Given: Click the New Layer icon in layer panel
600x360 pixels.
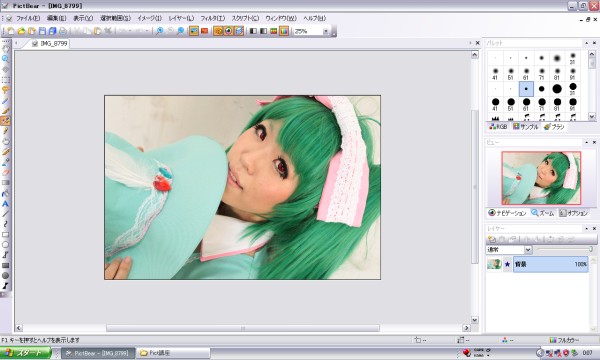Looking at the screenshot, I should point(492,239).
